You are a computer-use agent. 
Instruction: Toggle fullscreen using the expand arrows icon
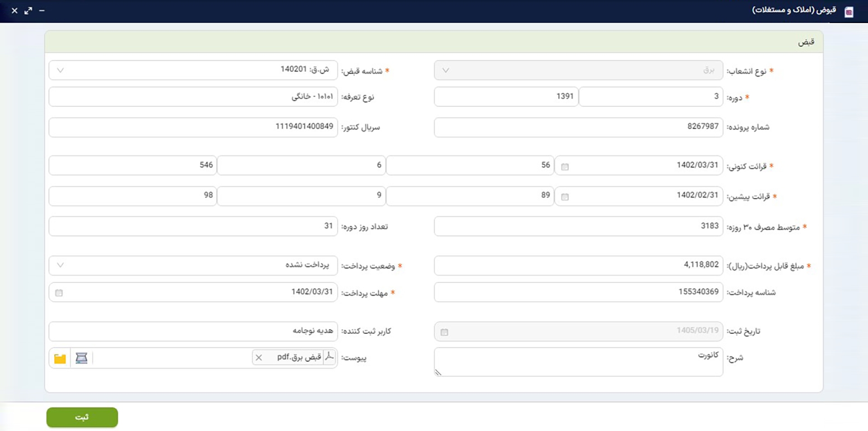28,10
